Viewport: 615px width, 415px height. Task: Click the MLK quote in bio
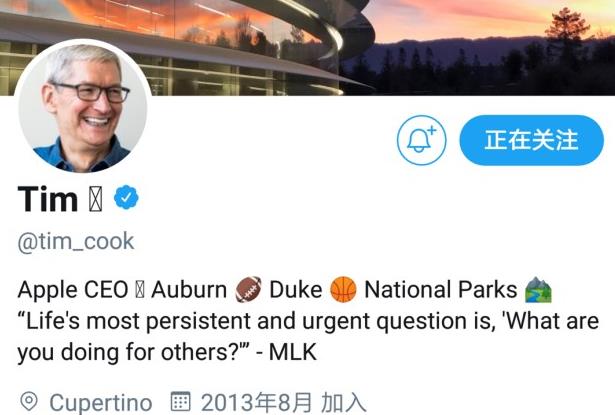(x=308, y=337)
